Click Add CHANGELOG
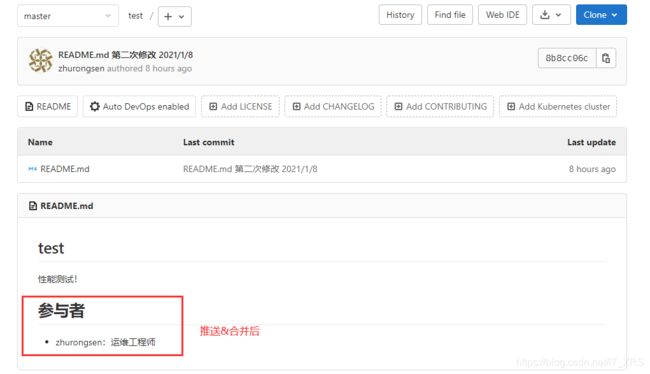The height and width of the screenshot is (374, 650). [333, 107]
